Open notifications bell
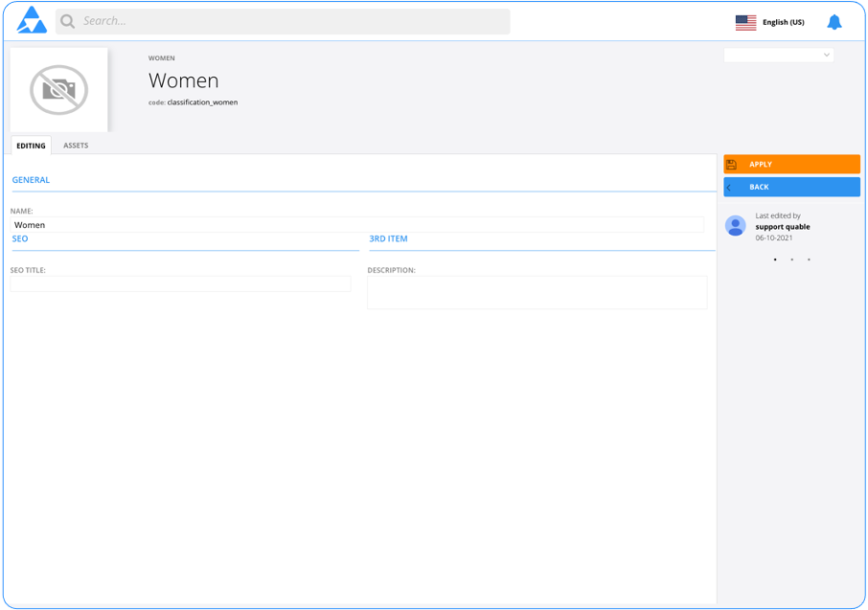Screen dimensions: 868x610 834,22
